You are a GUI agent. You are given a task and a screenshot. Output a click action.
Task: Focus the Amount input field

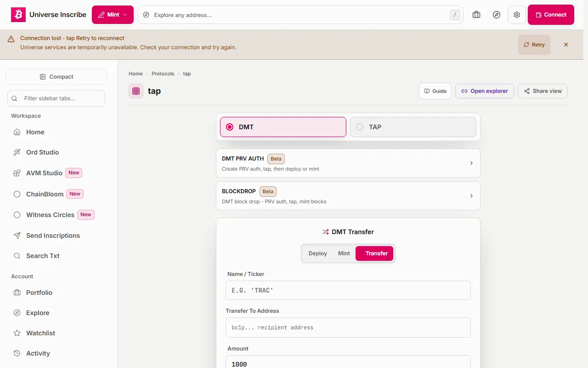[x=348, y=362]
